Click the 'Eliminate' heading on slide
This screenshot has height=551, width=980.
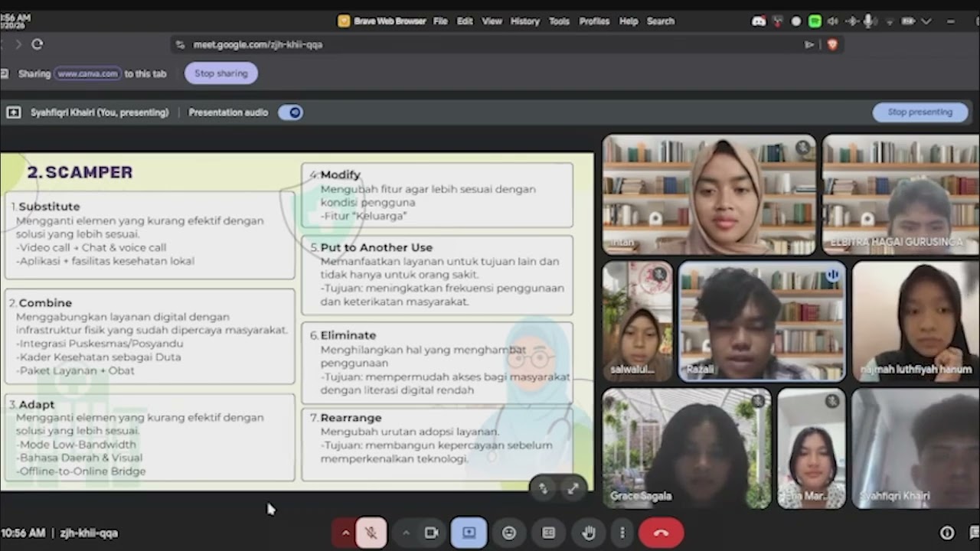(x=348, y=335)
